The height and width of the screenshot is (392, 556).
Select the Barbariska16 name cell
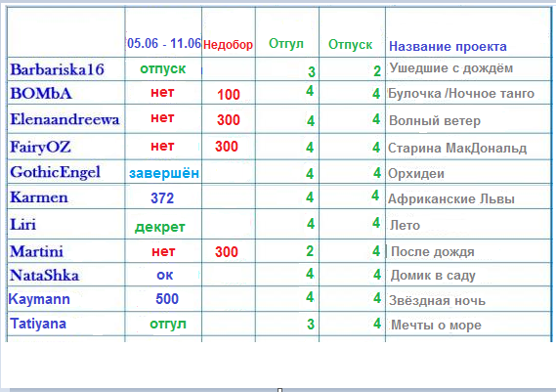click(x=65, y=69)
